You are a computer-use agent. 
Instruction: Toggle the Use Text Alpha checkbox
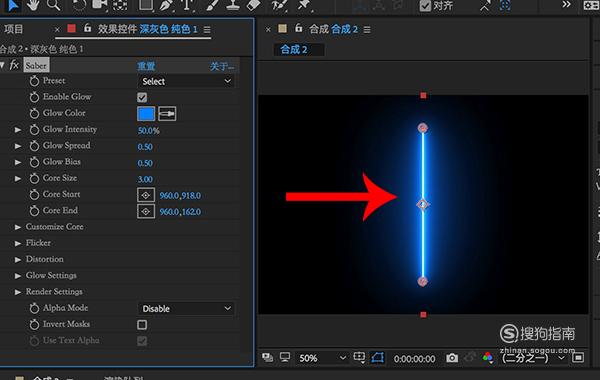pyautogui.click(x=142, y=341)
